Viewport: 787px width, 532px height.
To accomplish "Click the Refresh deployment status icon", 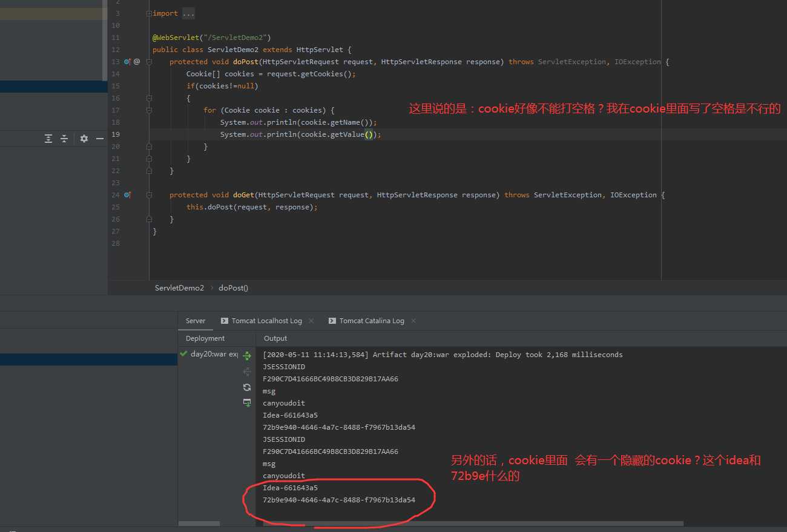I will [247, 387].
